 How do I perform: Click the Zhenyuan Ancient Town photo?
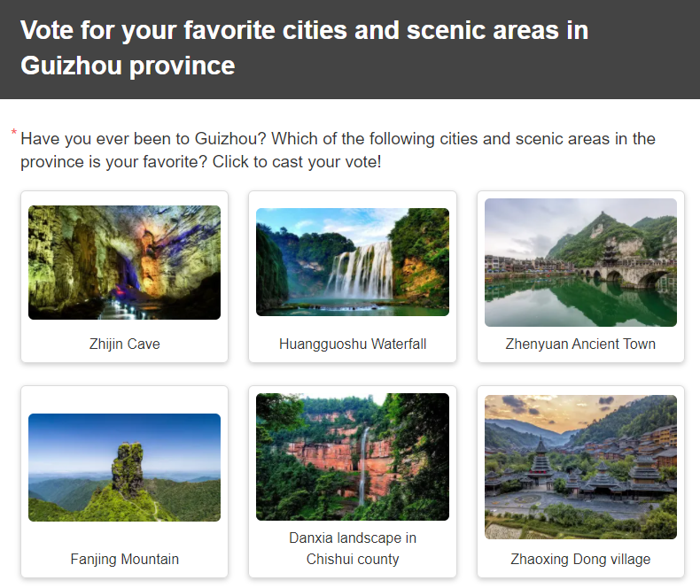tap(580, 262)
